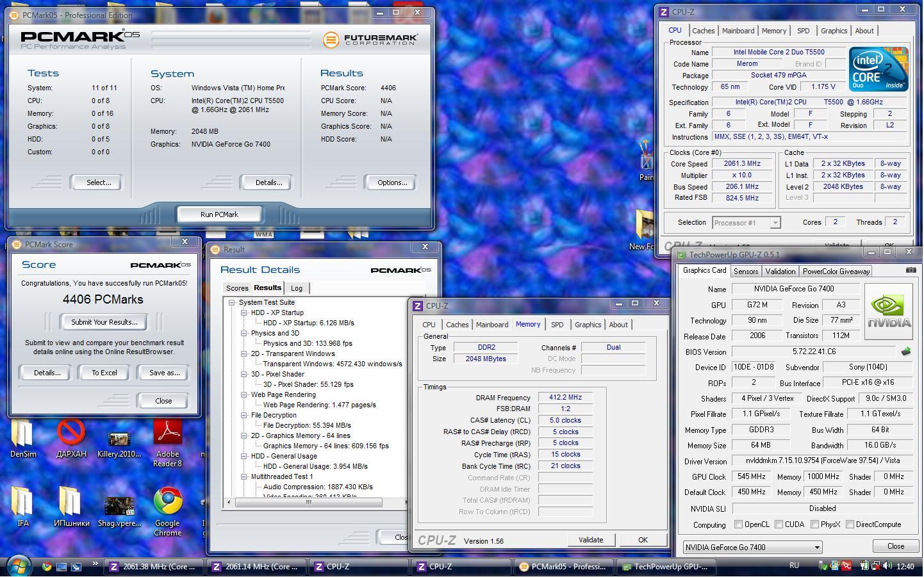The height and width of the screenshot is (577, 924).
Task: Click the Show Desktop quick launch icon
Action: (x=62, y=566)
